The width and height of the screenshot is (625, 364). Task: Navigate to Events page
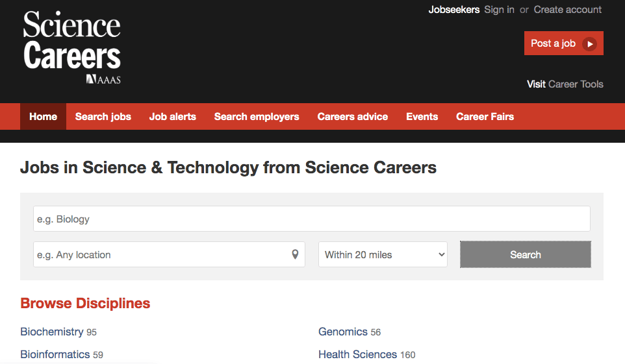pos(422,117)
